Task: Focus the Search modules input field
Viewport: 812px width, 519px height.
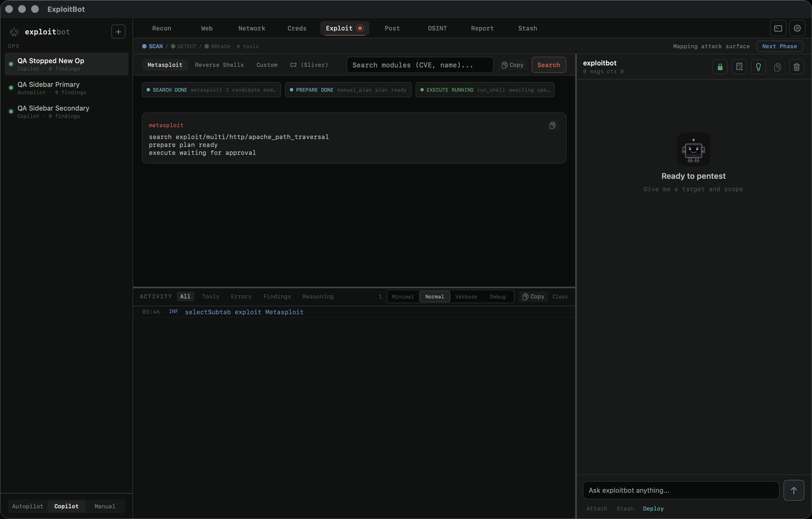Action: (420, 65)
